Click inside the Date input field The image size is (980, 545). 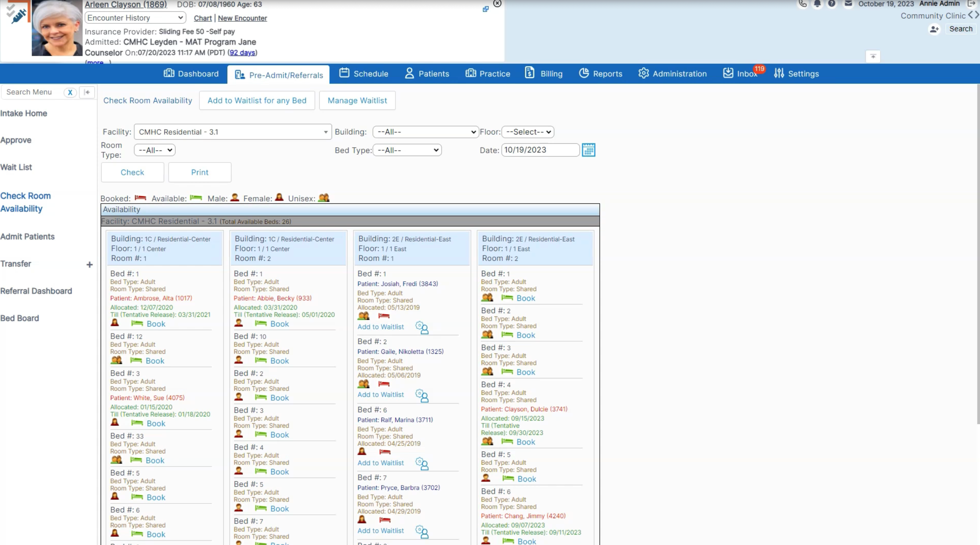click(540, 150)
